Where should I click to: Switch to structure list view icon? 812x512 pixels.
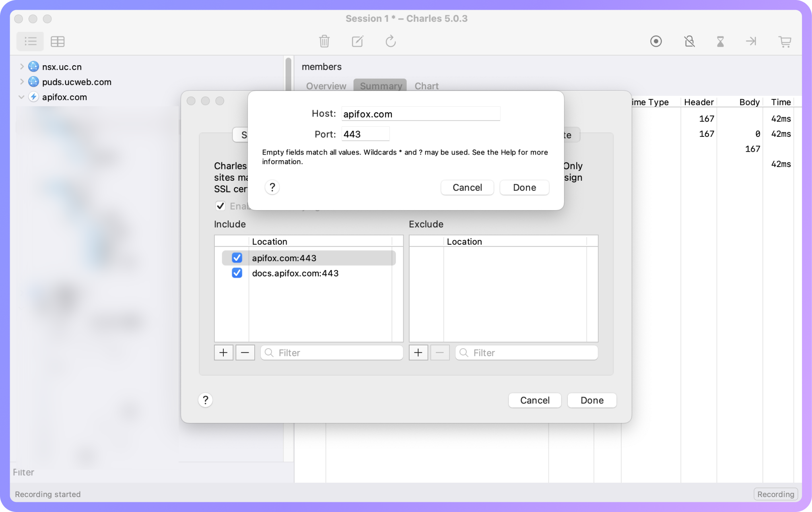coord(30,41)
